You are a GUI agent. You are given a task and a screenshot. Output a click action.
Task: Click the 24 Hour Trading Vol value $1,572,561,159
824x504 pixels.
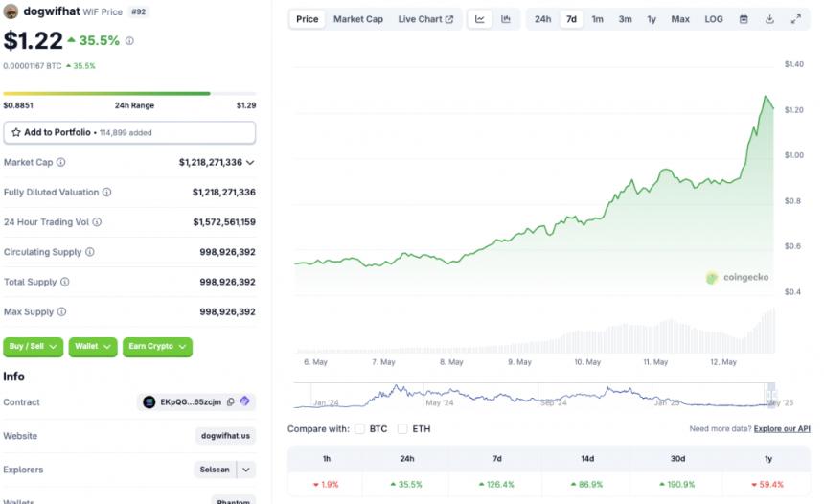tap(224, 221)
